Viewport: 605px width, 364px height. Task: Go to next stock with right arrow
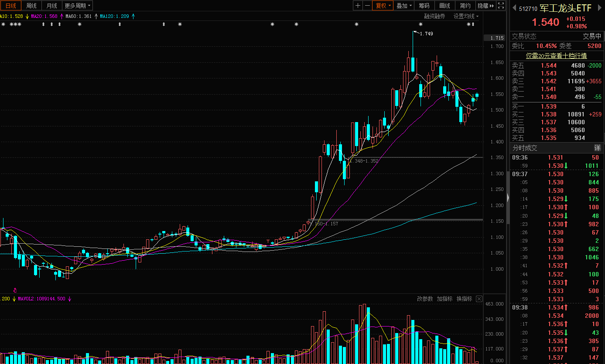click(x=599, y=8)
